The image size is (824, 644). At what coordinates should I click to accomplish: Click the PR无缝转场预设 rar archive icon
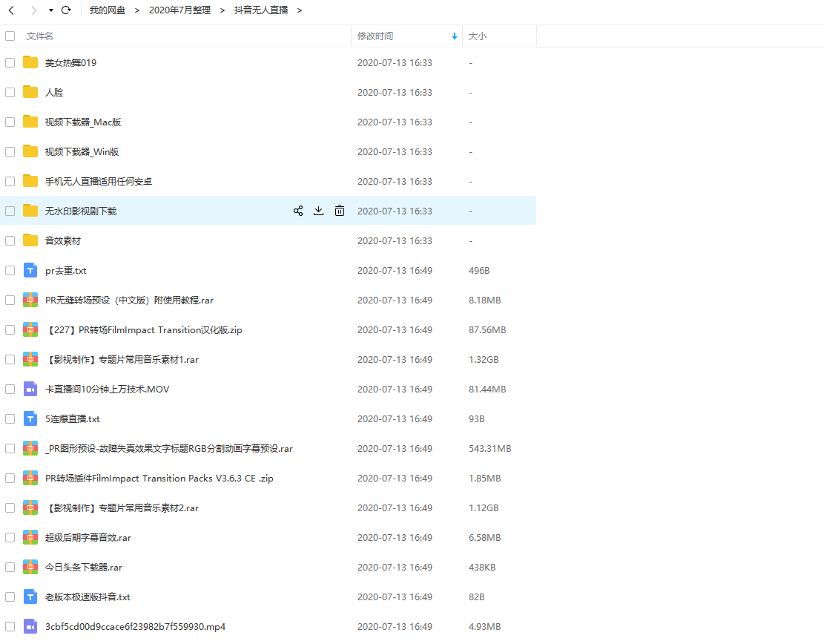coord(30,300)
